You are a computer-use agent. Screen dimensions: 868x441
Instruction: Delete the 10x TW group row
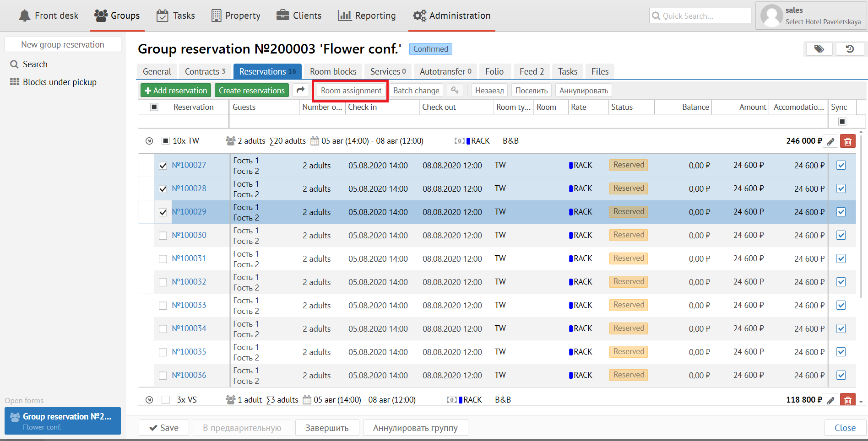tap(847, 141)
